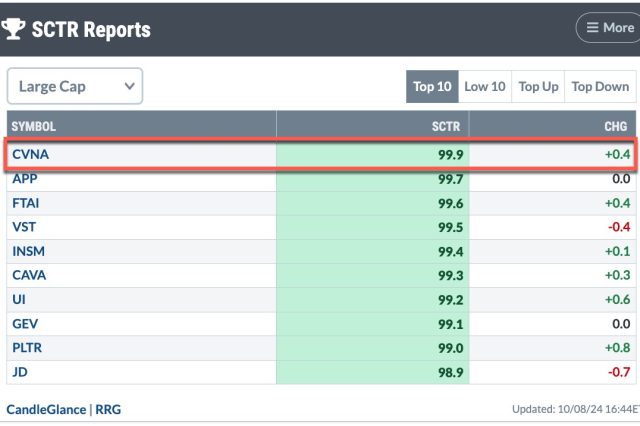
Task: Open the VST ticker link
Action: [x=24, y=227]
